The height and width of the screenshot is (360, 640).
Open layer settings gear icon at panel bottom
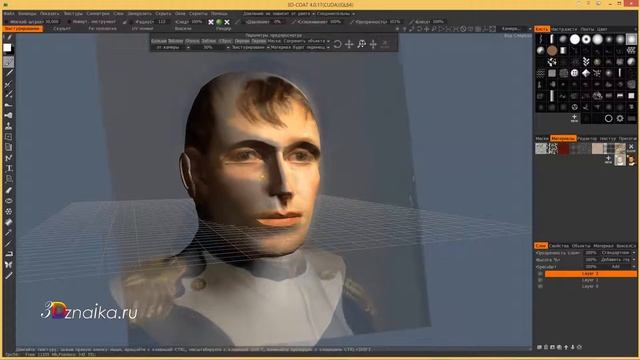click(x=579, y=347)
